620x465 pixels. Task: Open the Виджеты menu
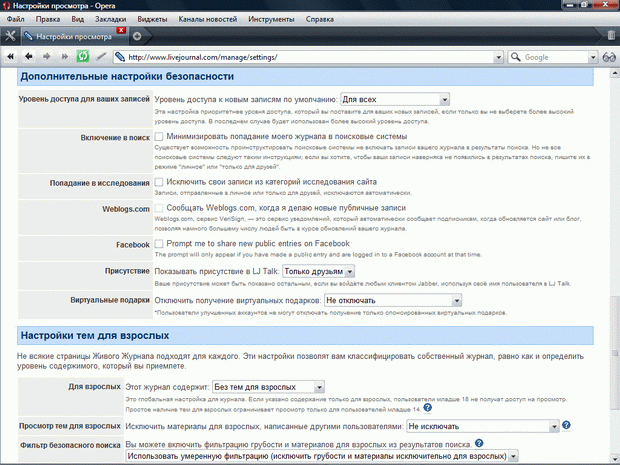[x=152, y=19]
